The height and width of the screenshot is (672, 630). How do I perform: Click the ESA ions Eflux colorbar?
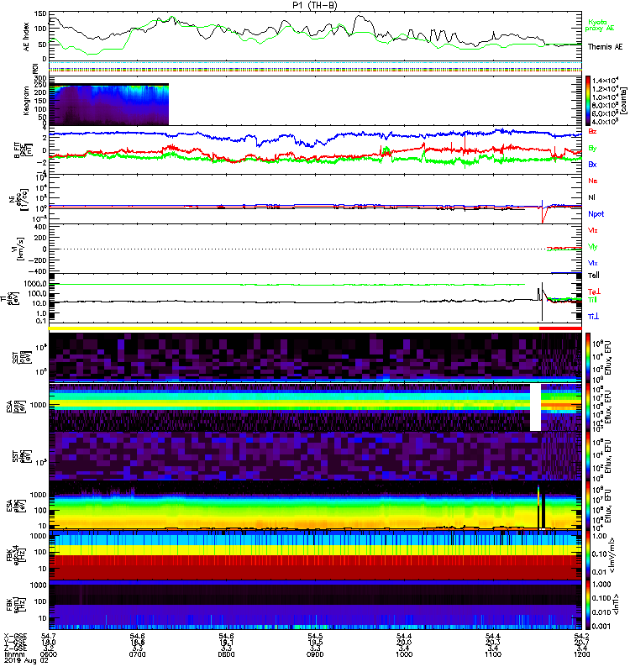click(x=588, y=407)
